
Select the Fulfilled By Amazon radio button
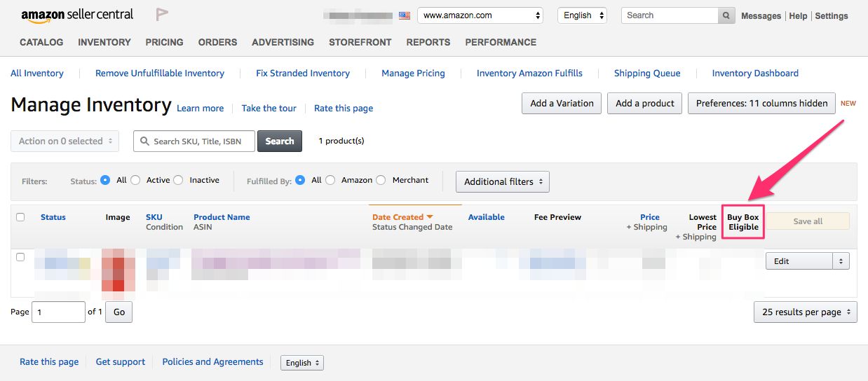coord(330,180)
